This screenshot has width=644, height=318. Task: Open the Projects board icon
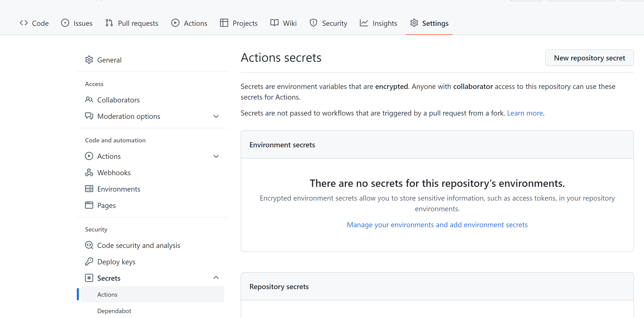pyautogui.click(x=224, y=23)
